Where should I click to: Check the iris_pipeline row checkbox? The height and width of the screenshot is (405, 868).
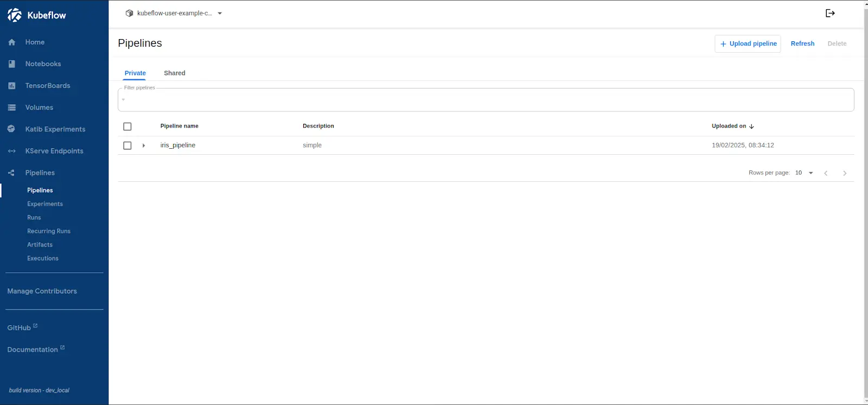point(127,145)
